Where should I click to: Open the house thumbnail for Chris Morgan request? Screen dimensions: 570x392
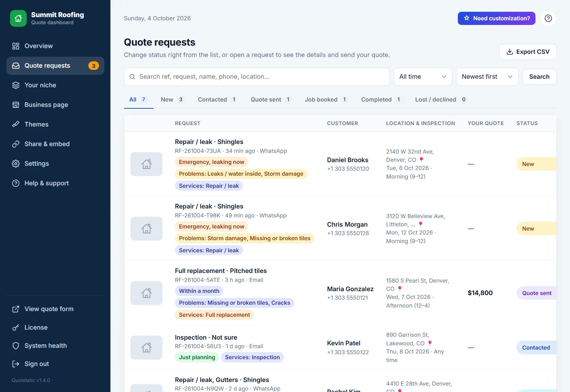pos(146,228)
